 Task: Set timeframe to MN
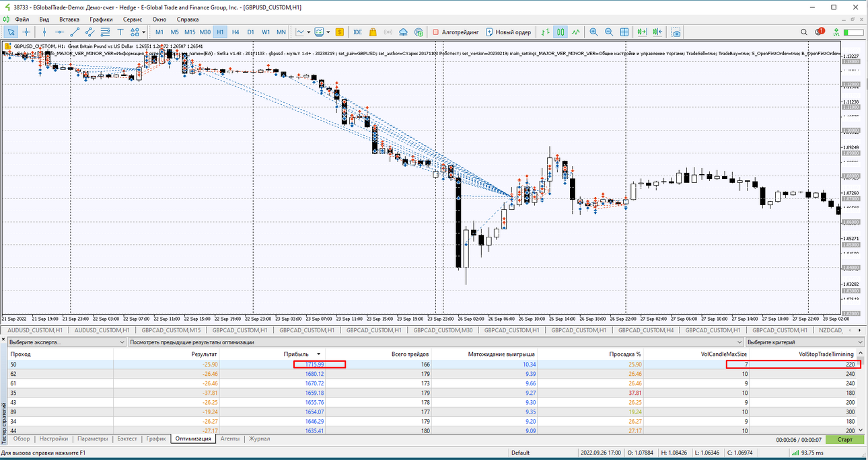[x=281, y=32]
